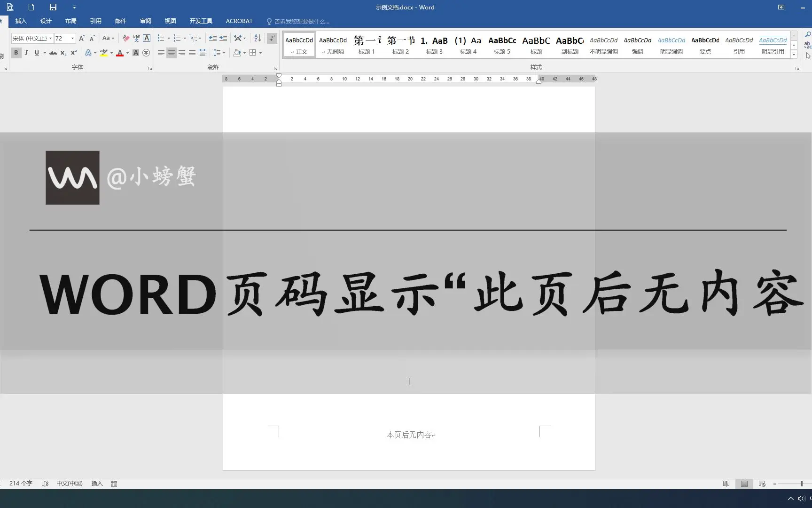
Task: Expand borders dropdown arrow
Action: click(x=260, y=53)
